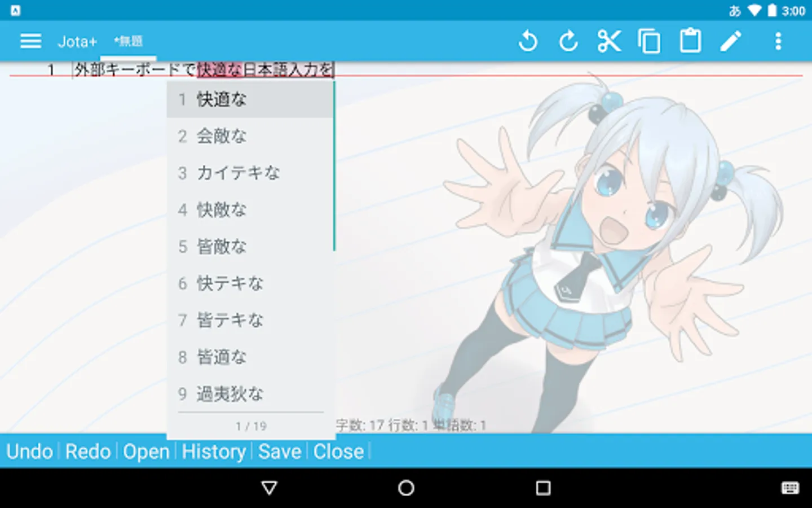The height and width of the screenshot is (508, 812).
Task: Click the candidate list scrollbar
Action: [334, 167]
